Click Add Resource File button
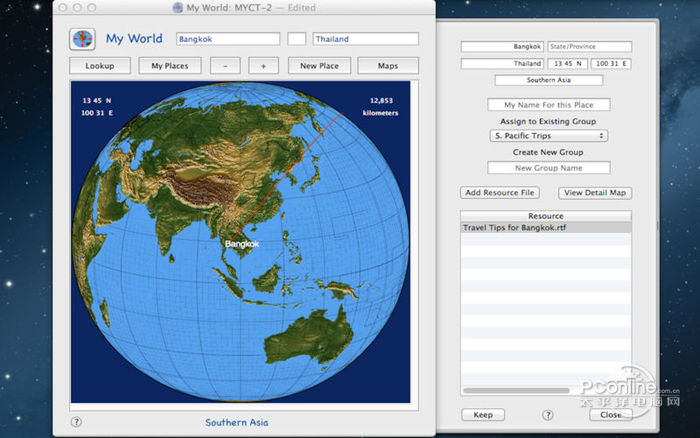 coord(500,192)
